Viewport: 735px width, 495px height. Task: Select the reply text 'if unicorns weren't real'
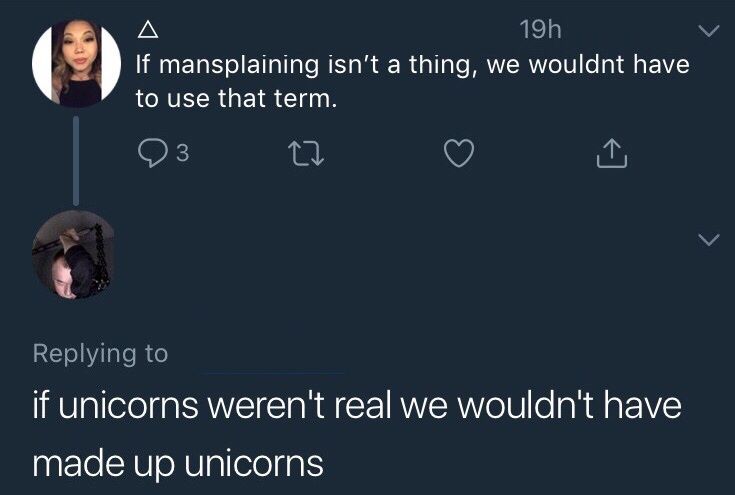[212, 405]
